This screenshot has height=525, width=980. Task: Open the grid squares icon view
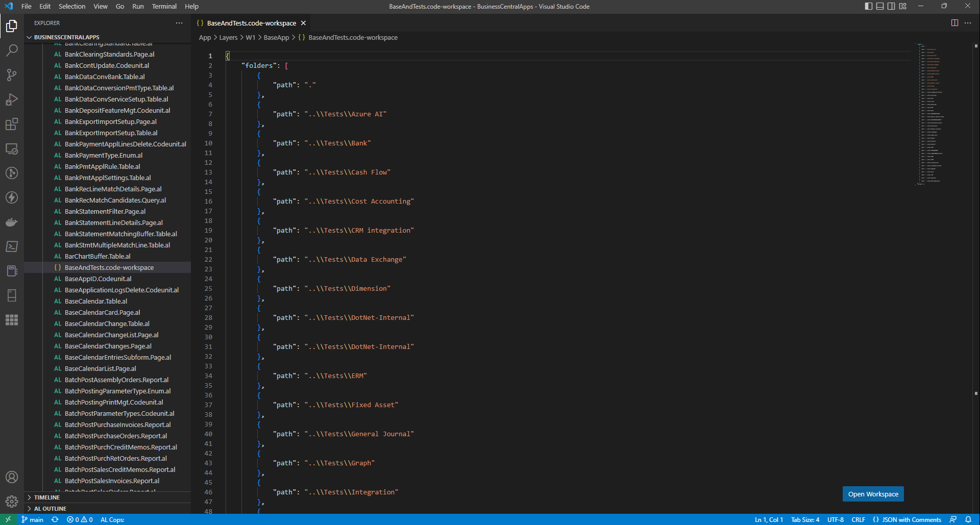pos(12,320)
